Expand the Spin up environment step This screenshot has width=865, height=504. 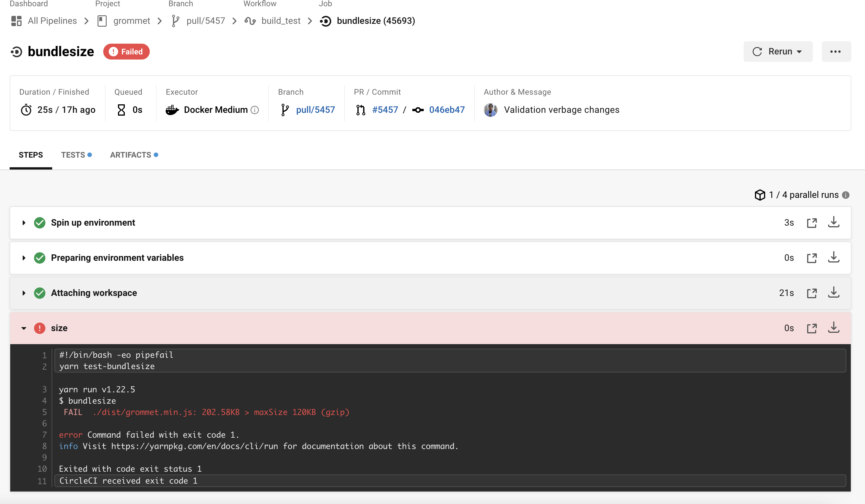[x=24, y=223]
